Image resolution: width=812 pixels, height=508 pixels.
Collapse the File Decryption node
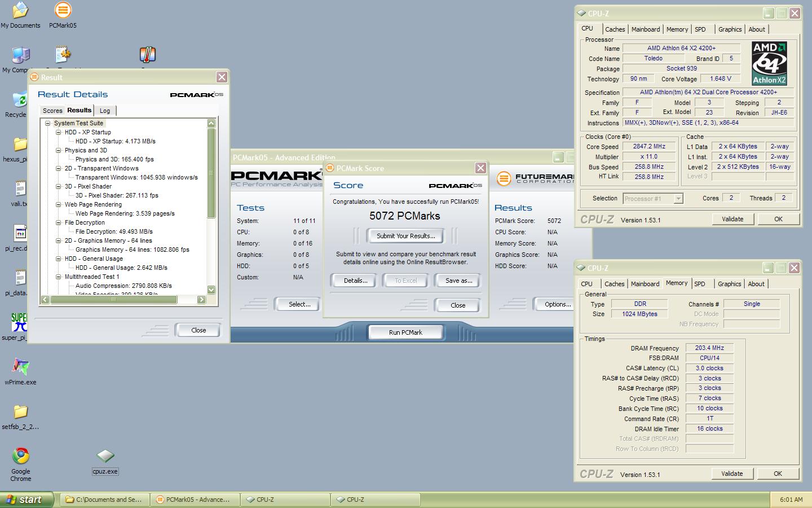pyautogui.click(x=59, y=222)
